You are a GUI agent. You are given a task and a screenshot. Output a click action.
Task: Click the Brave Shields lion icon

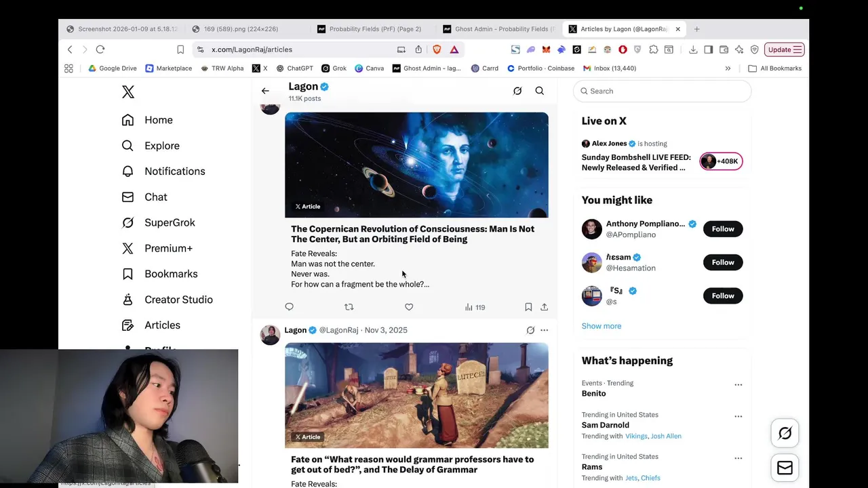(x=437, y=49)
